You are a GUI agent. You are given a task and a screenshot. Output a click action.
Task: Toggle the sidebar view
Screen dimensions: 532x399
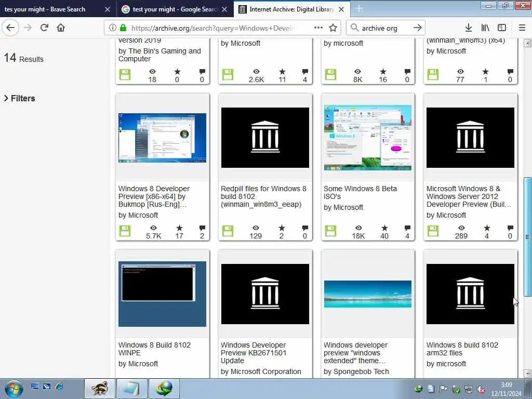502,28
